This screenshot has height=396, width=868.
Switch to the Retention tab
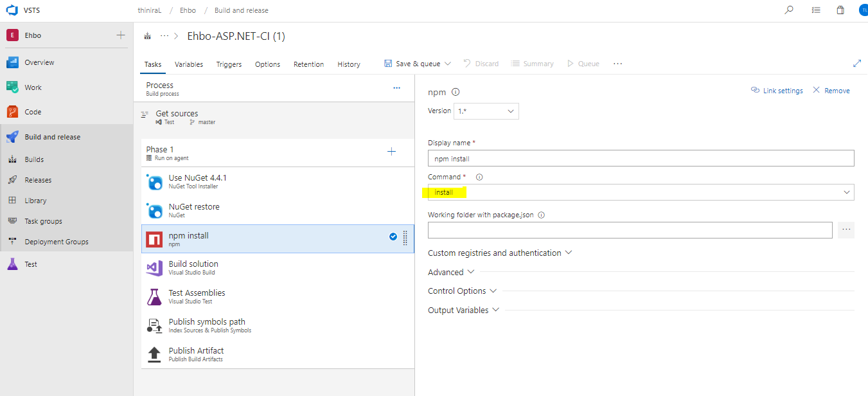coord(308,64)
